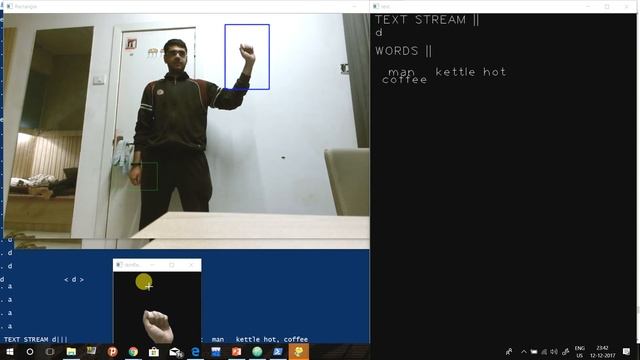This screenshot has height=360, width=640.
Task: Click the yellow circle in small hand window
Action: (144, 282)
